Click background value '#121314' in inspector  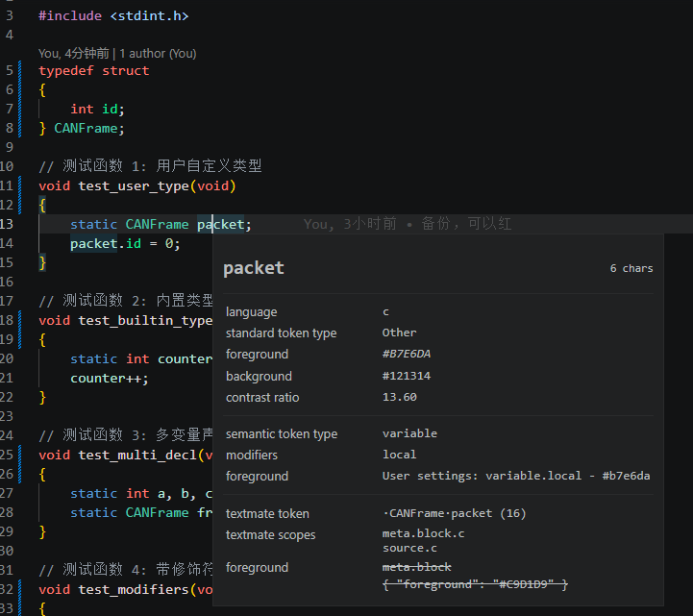(x=407, y=376)
